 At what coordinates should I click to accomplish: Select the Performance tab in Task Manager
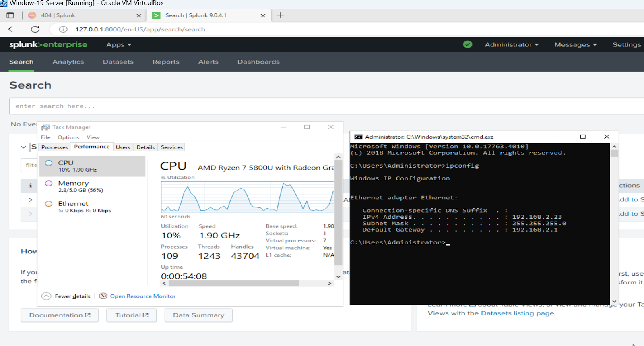click(x=92, y=147)
